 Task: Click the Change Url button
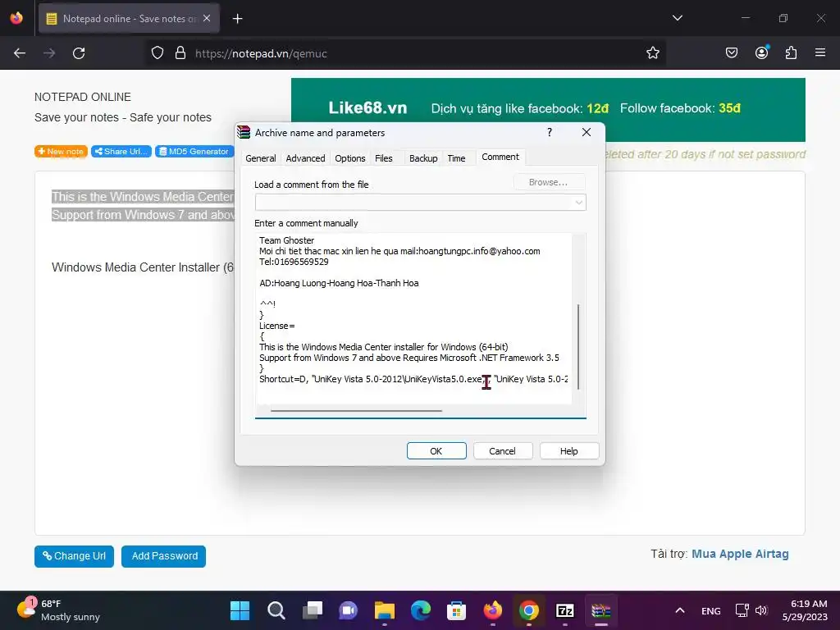(74, 556)
